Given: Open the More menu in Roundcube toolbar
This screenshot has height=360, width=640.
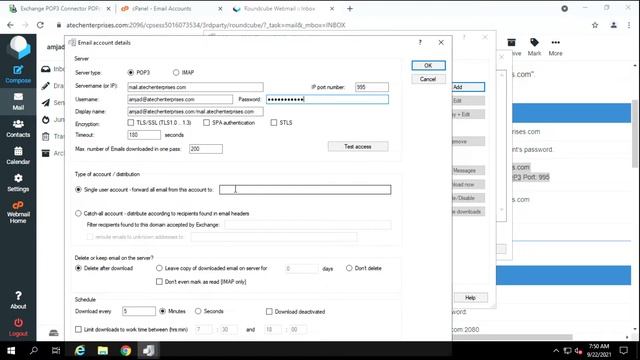Looking at the screenshot, I should pos(555,47).
